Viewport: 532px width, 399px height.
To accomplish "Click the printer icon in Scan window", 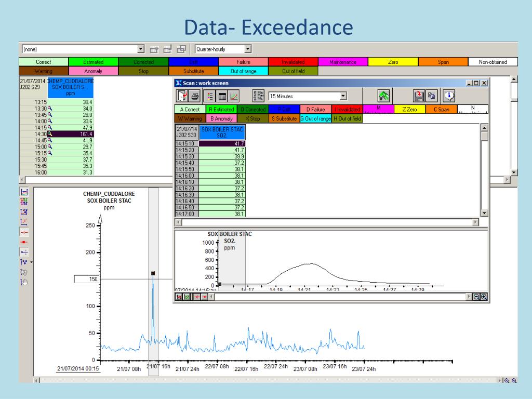I will click(x=195, y=96).
